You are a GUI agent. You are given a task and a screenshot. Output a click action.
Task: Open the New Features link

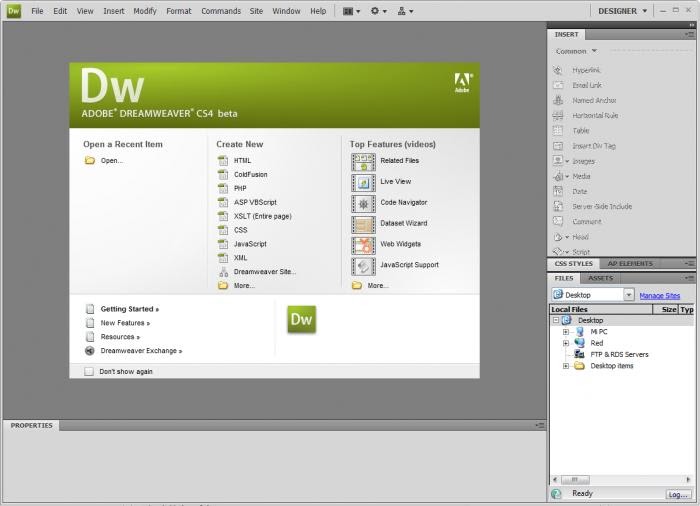(x=125, y=323)
